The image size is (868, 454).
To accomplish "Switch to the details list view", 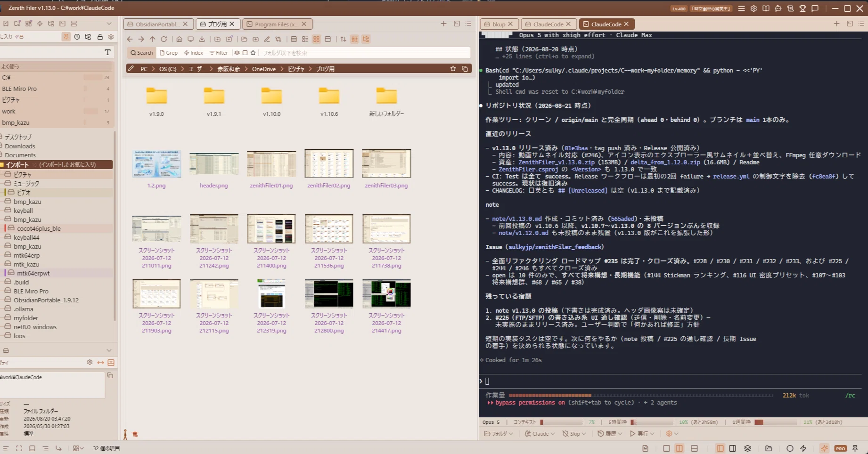I will click(294, 39).
